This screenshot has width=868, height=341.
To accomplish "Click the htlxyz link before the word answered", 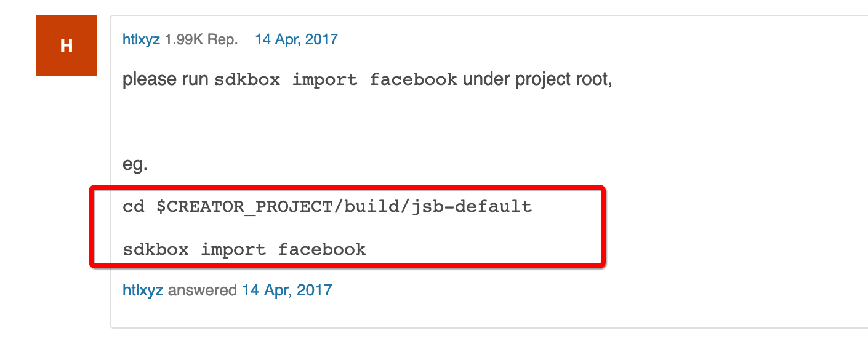I will click(x=143, y=290).
